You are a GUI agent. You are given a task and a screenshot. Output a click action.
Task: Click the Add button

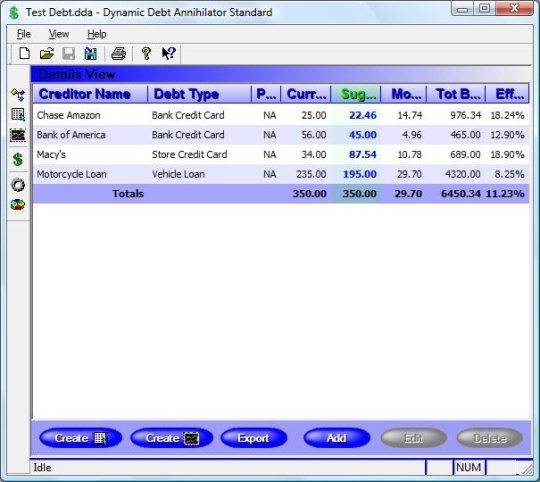[x=337, y=438]
